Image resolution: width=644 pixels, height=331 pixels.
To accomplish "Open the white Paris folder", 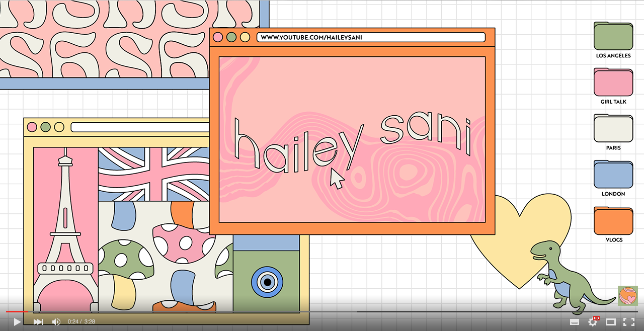I will [x=613, y=129].
